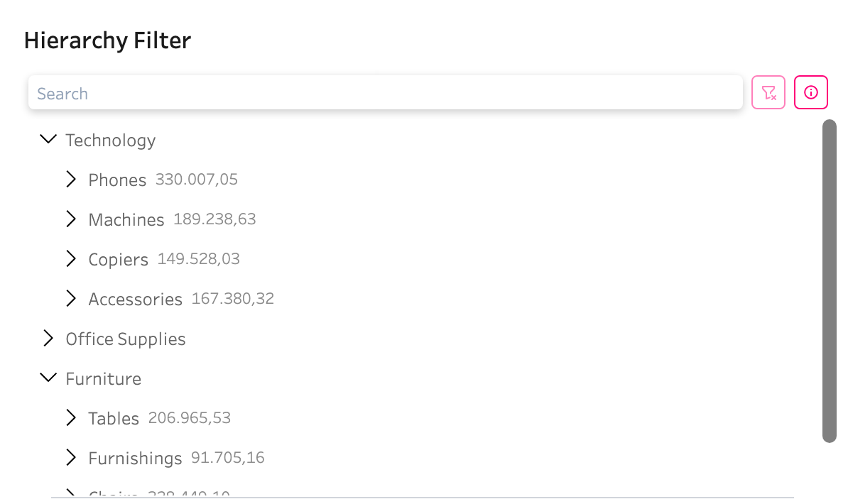Select the Phones item
Image resolution: width=848 pixels, height=504 pixels.
(x=117, y=180)
